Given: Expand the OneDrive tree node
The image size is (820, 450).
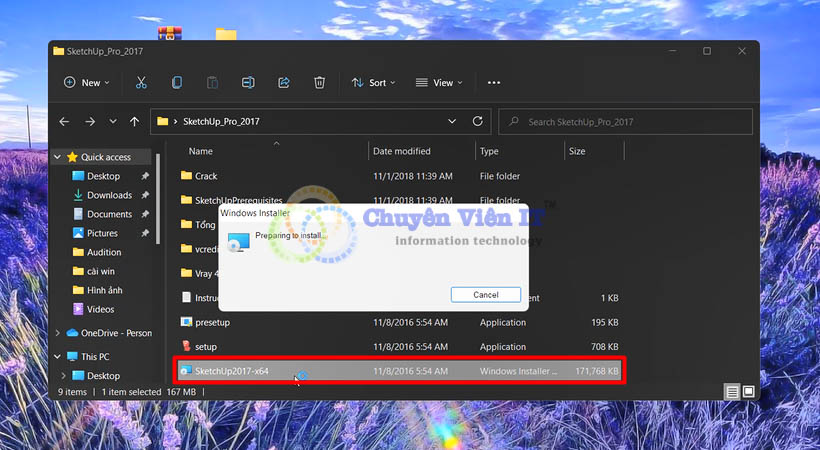Looking at the screenshot, I should [58, 333].
